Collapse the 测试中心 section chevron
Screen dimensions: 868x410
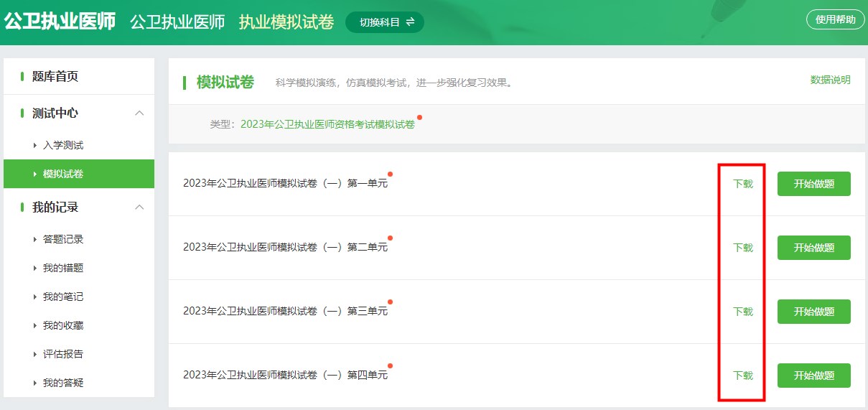[140, 113]
